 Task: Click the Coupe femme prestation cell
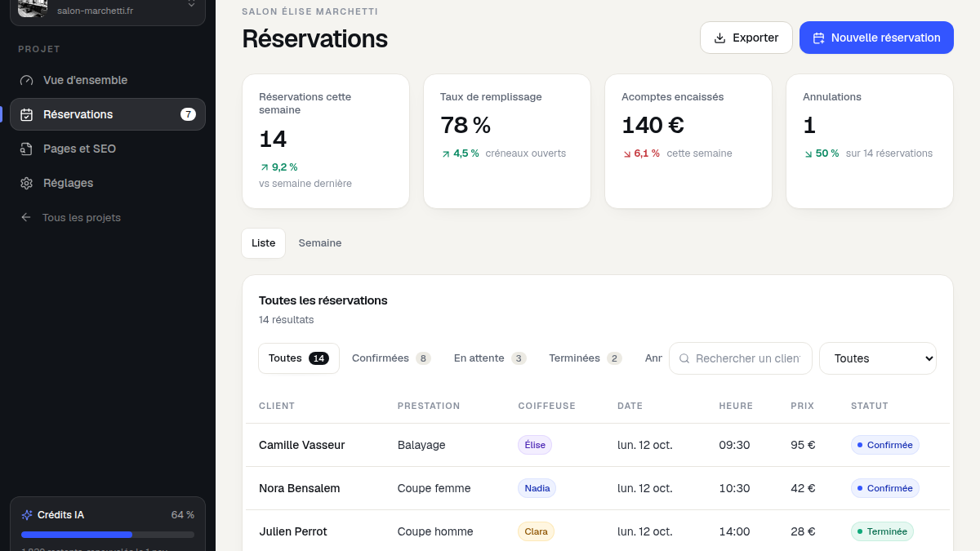pyautogui.click(x=434, y=488)
